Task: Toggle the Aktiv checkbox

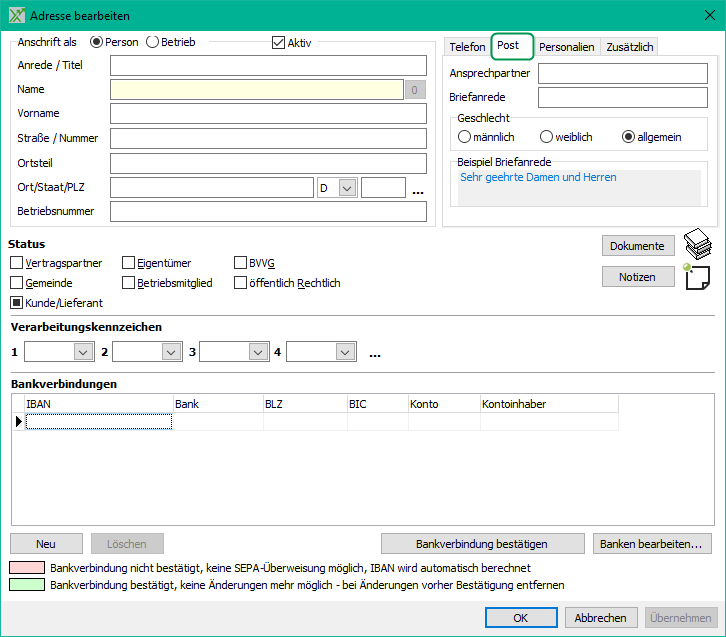Action: pyautogui.click(x=279, y=42)
